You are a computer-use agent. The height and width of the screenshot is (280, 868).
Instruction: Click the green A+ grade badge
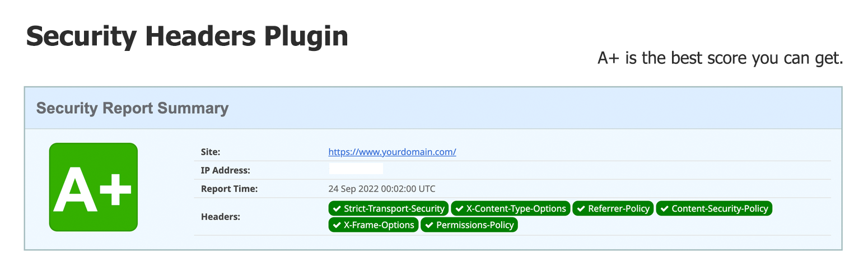(94, 187)
